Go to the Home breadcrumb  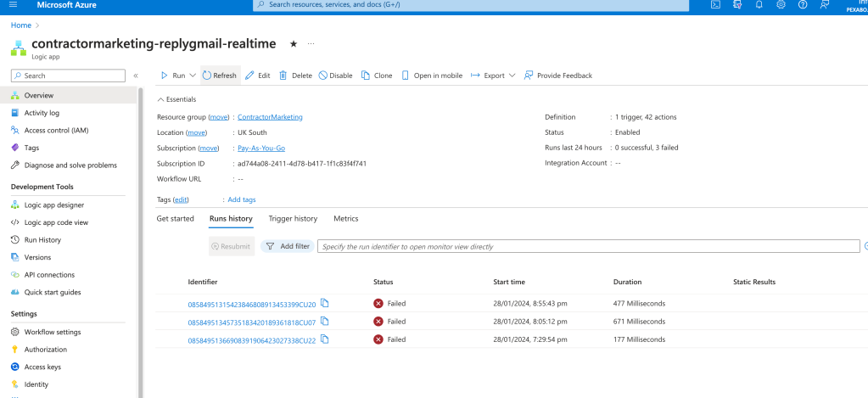[21, 25]
